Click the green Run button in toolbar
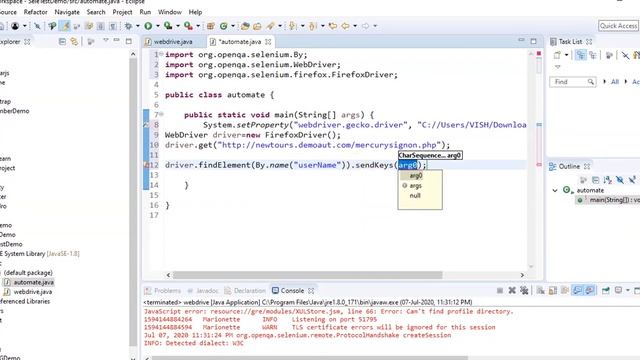The height and width of the screenshot is (360, 640). (148, 26)
